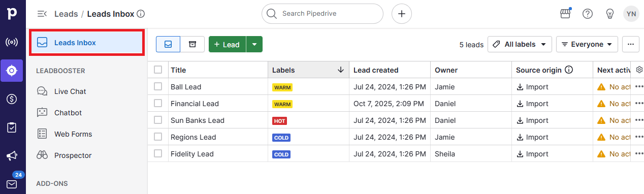Viewport: 644px width, 194px height.
Task: Click the Leads Inbox info icon
Action: tap(141, 14)
